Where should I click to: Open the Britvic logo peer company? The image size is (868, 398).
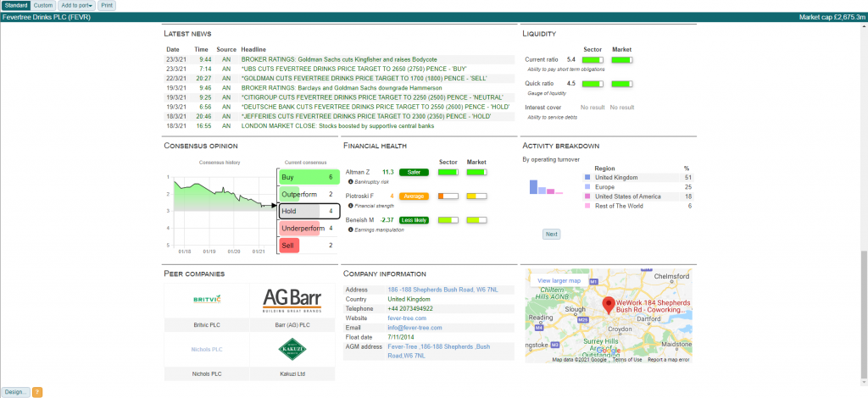coord(207,299)
